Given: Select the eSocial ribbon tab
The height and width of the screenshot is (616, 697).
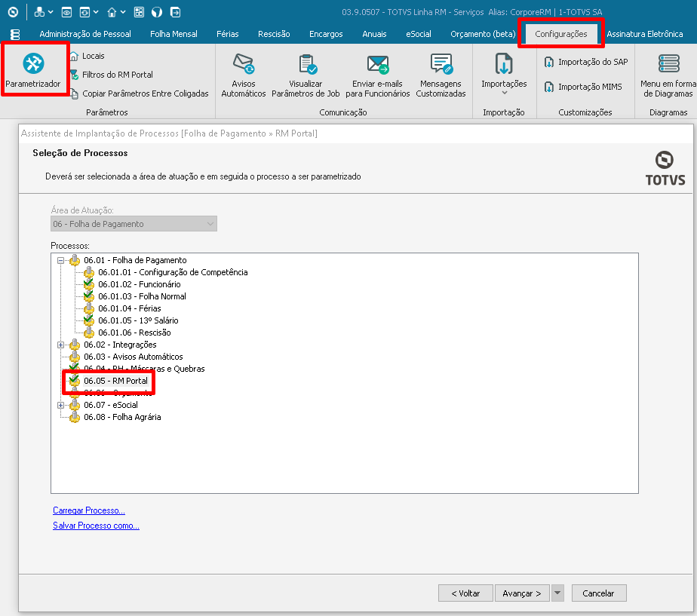Looking at the screenshot, I should (419, 34).
